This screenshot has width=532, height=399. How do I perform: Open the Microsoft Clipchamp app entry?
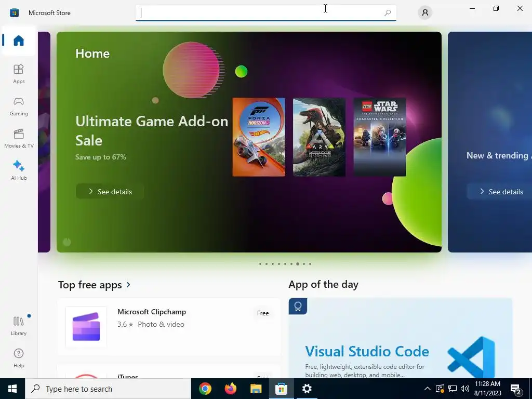[169, 327]
